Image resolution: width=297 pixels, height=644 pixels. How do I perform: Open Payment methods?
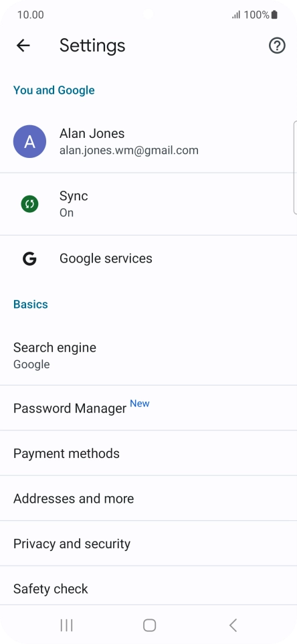[148, 453]
